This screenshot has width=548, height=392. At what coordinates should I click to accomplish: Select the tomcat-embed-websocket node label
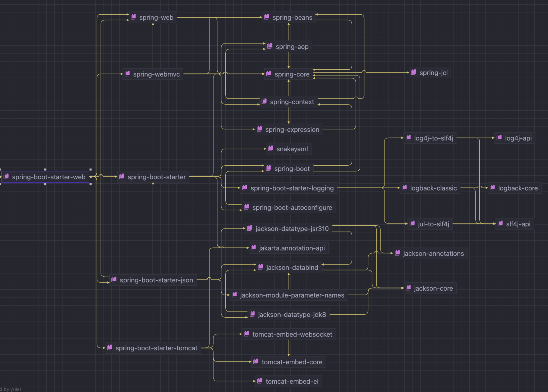pyautogui.click(x=292, y=335)
